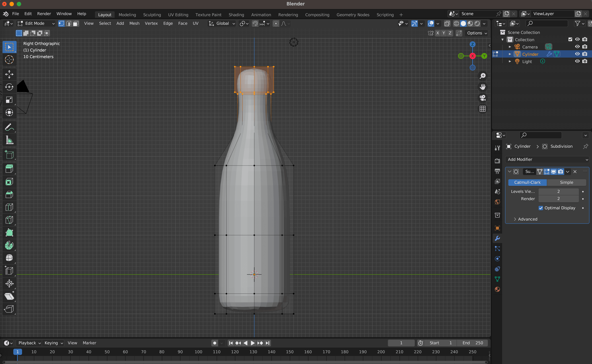Screen dimensions: 592x364
Task: Toggle X-ray display
Action: (447, 23)
